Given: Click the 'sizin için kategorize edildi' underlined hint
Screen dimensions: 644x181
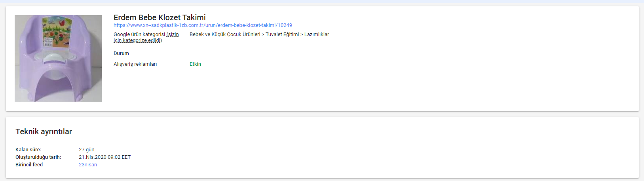Looking at the screenshot, I should click(146, 37).
